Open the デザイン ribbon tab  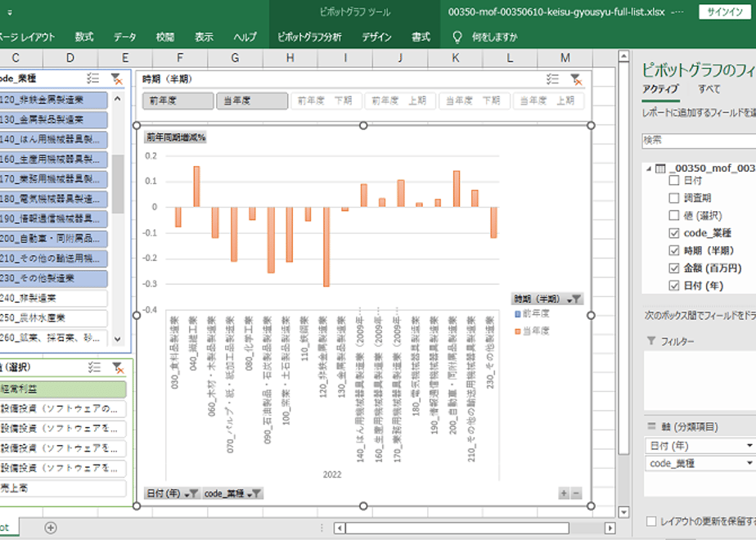point(376,37)
